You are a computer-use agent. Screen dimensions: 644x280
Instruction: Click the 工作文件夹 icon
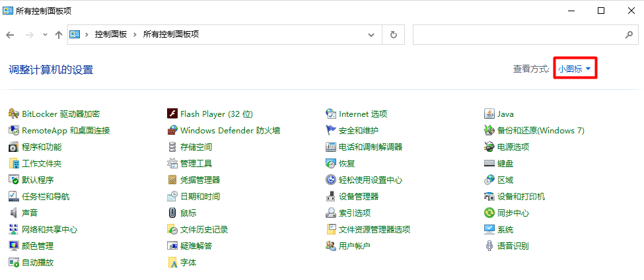[x=14, y=163]
